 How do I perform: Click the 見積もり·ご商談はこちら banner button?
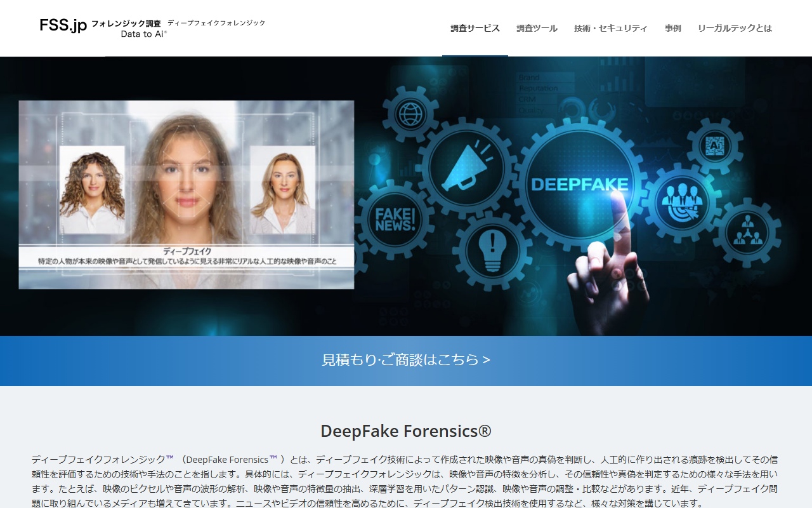406,360
